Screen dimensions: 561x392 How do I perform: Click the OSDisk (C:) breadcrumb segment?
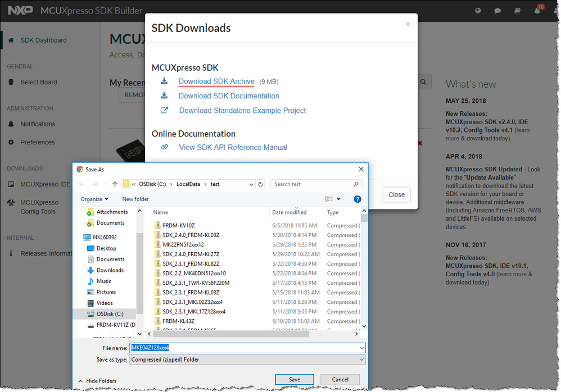[x=152, y=184]
